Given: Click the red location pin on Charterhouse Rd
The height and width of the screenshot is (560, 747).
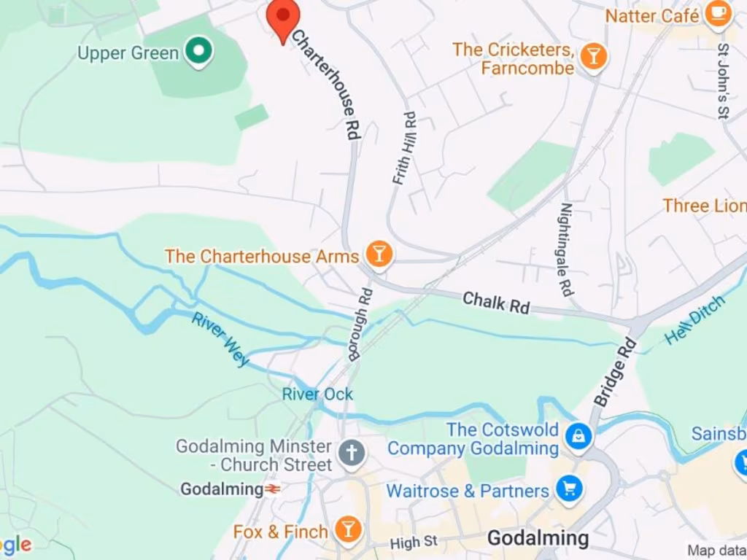Looking at the screenshot, I should pyautogui.click(x=283, y=19).
